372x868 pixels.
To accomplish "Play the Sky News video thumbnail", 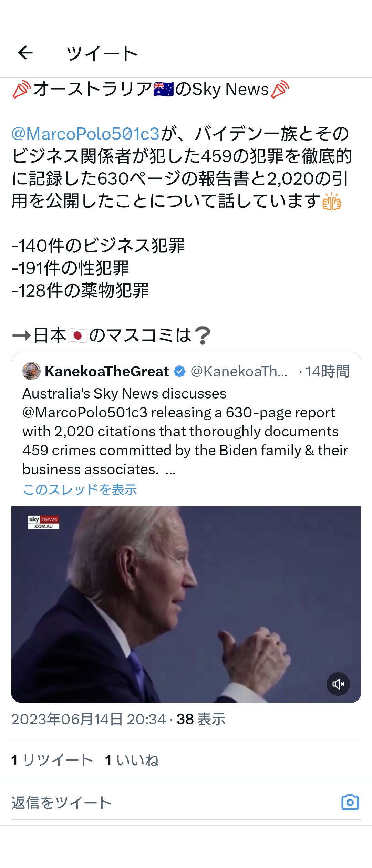I will [186, 604].
